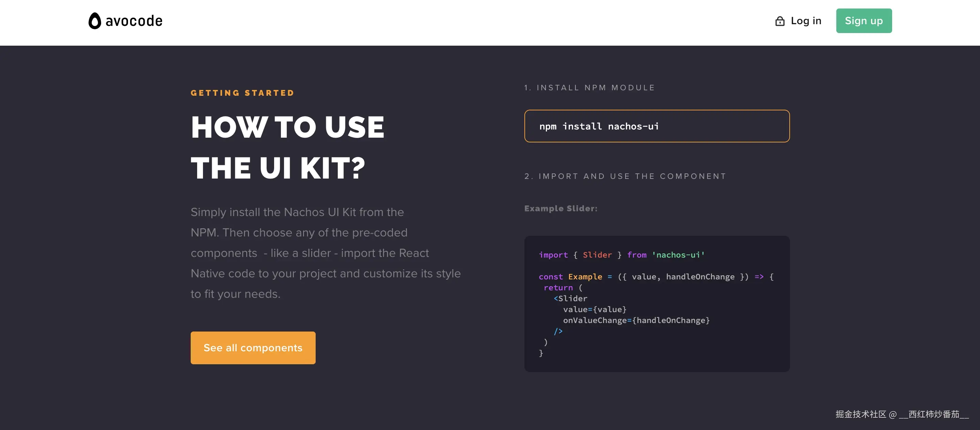Click the watermark text in bottom corner
Image resolution: width=980 pixels, height=430 pixels.
[x=902, y=414]
